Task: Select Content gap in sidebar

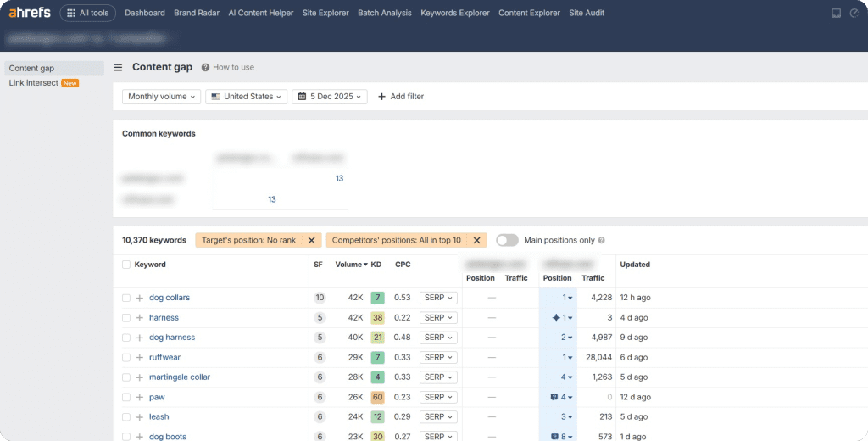Action: point(53,68)
